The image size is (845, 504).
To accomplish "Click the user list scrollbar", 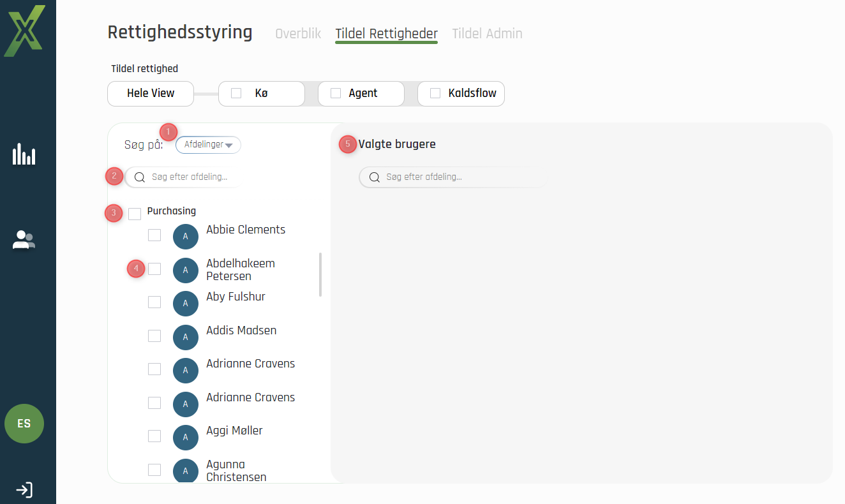I will [x=320, y=274].
